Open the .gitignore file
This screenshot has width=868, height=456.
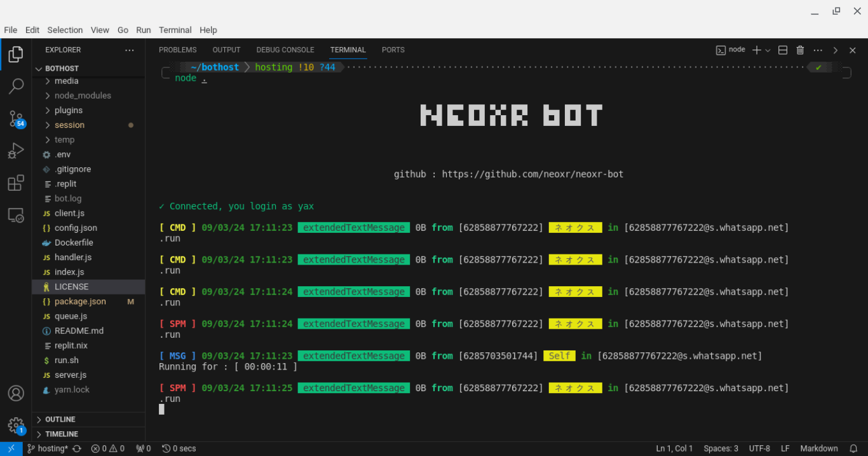tap(89, 169)
